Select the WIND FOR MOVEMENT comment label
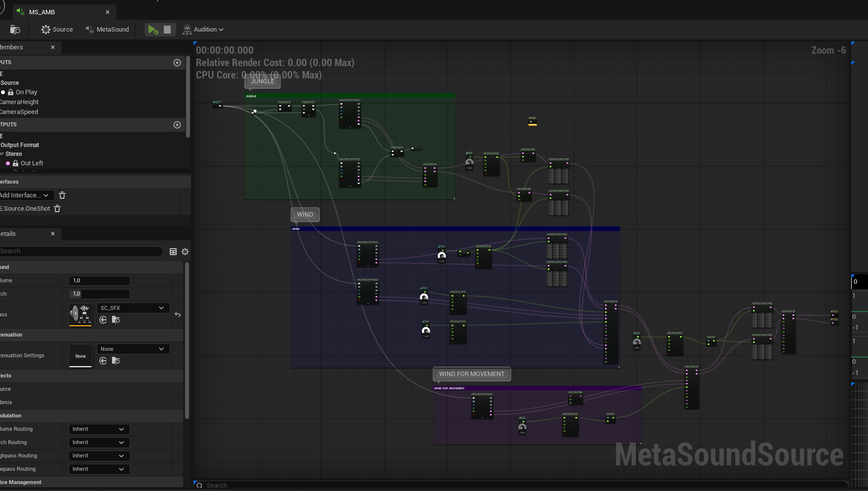The width and height of the screenshot is (868, 491). [x=472, y=374]
